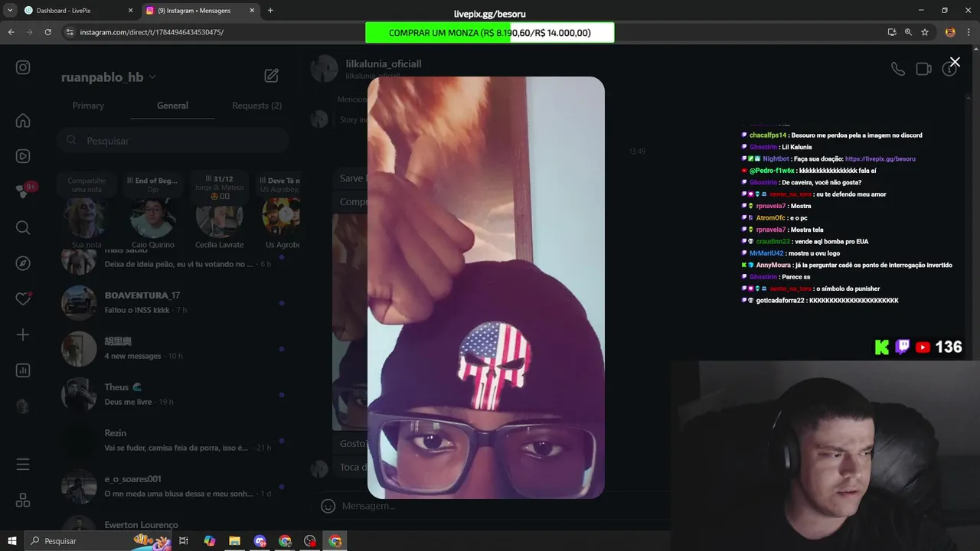Click the enlarged photo in the viewer
The height and width of the screenshot is (551, 980).
pyautogui.click(x=486, y=288)
